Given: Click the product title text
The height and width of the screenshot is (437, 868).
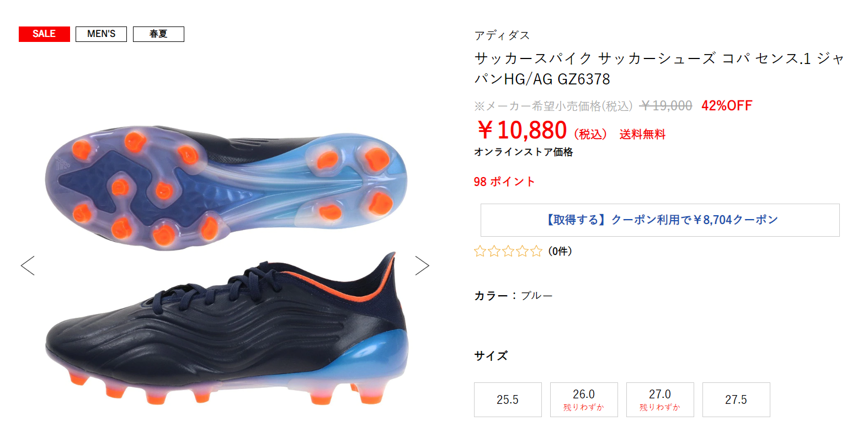Looking at the screenshot, I should tap(659, 68).
